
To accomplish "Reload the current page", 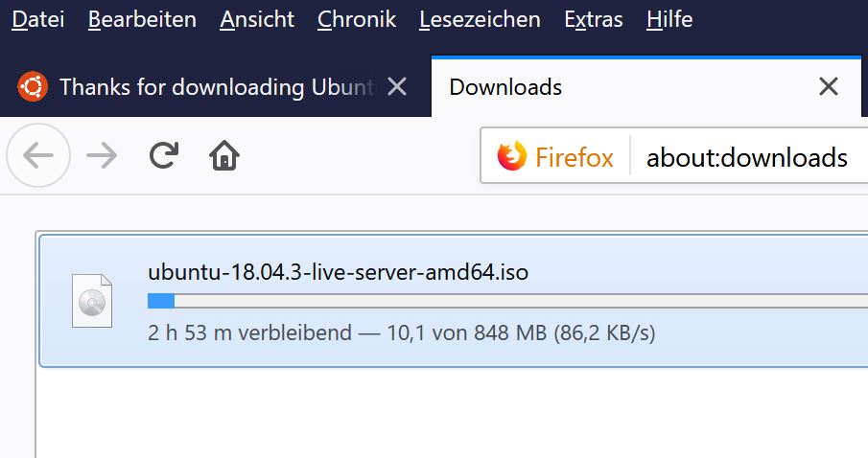I will 164,155.
